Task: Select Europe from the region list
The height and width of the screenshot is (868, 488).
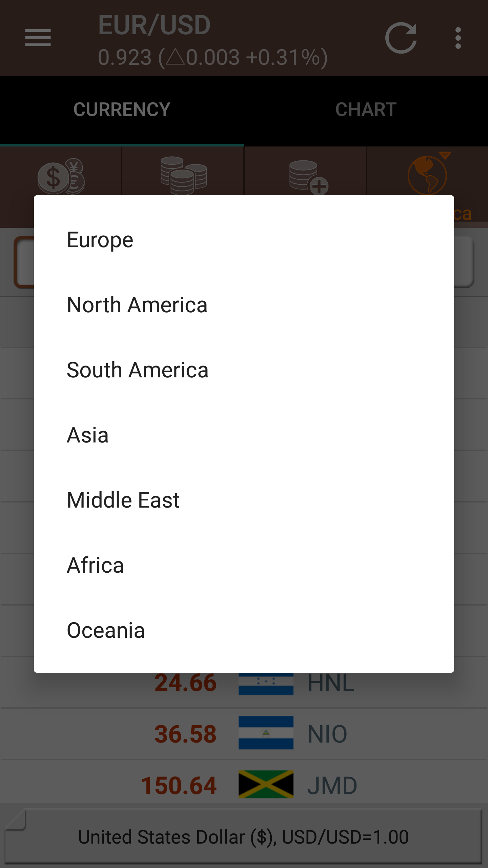Action: (100, 240)
